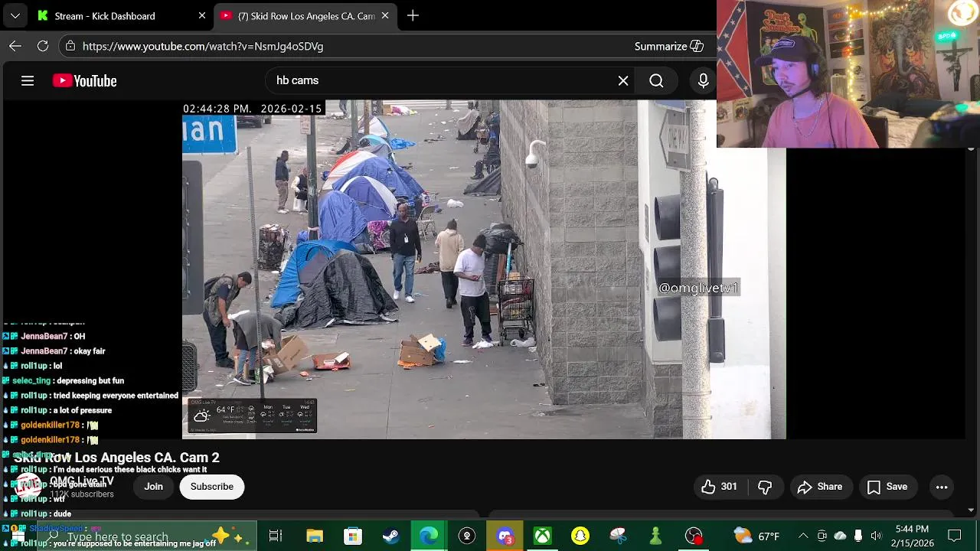Close the Stream - Kick Dashboard tab
Image resolution: width=980 pixels, height=551 pixels.
pos(202,15)
